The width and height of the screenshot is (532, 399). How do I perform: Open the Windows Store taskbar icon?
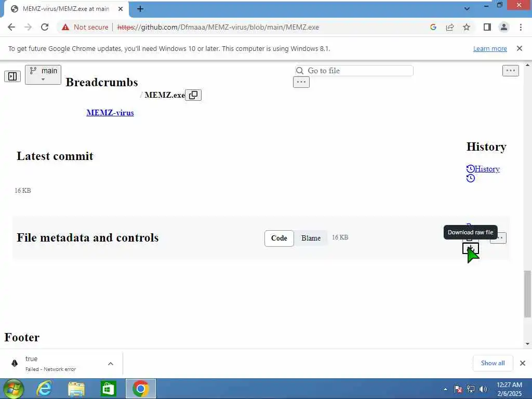tap(109, 389)
